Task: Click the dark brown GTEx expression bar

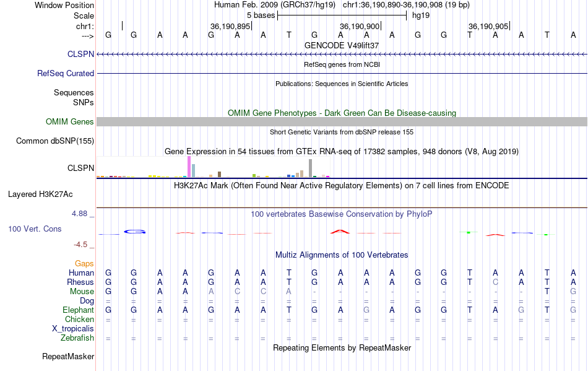Action: point(219,174)
